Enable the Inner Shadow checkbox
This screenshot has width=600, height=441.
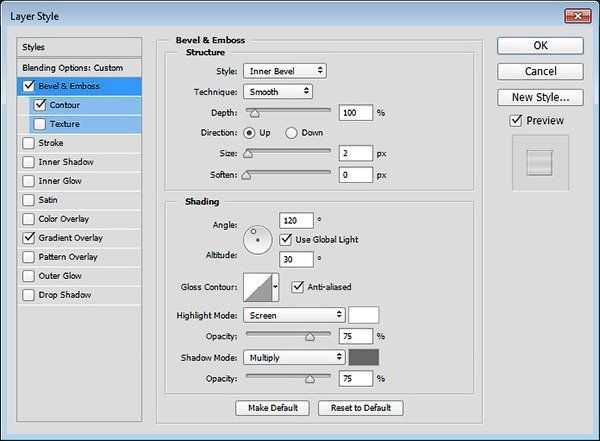tap(28, 162)
